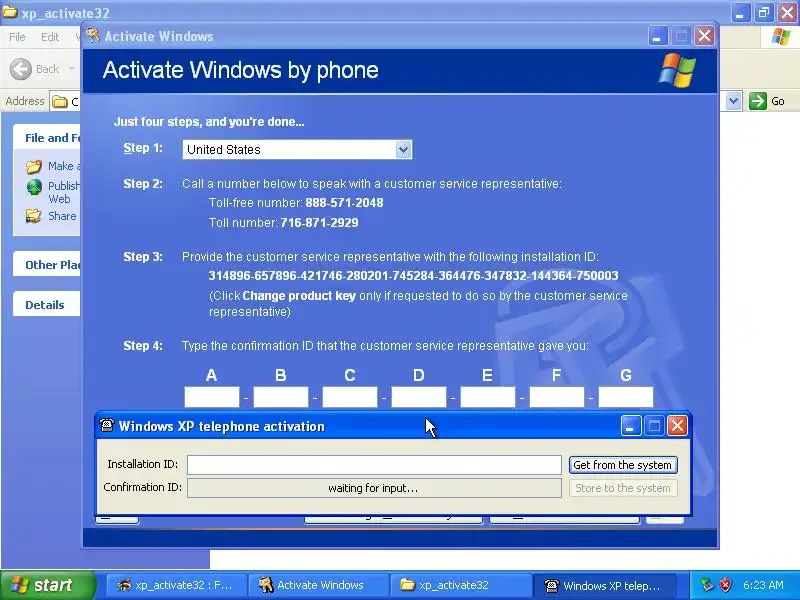Click confirmation ID box G
Screen dimensions: 800x600
pos(626,397)
